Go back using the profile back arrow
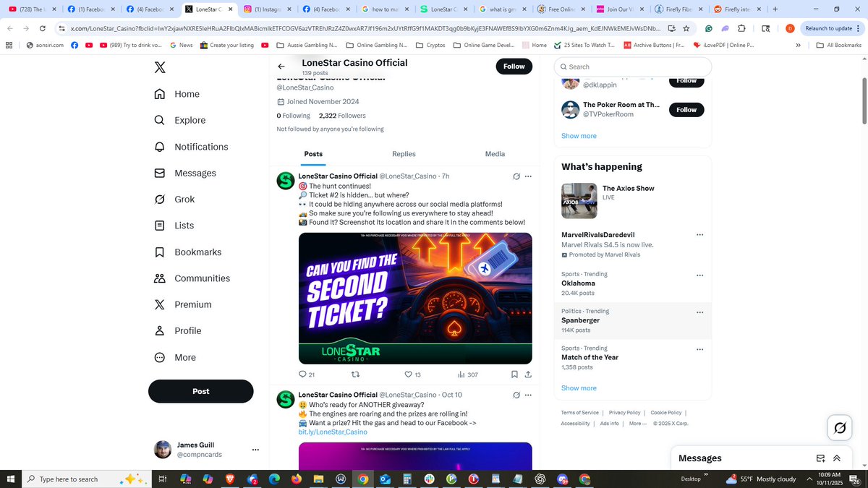 click(x=281, y=65)
